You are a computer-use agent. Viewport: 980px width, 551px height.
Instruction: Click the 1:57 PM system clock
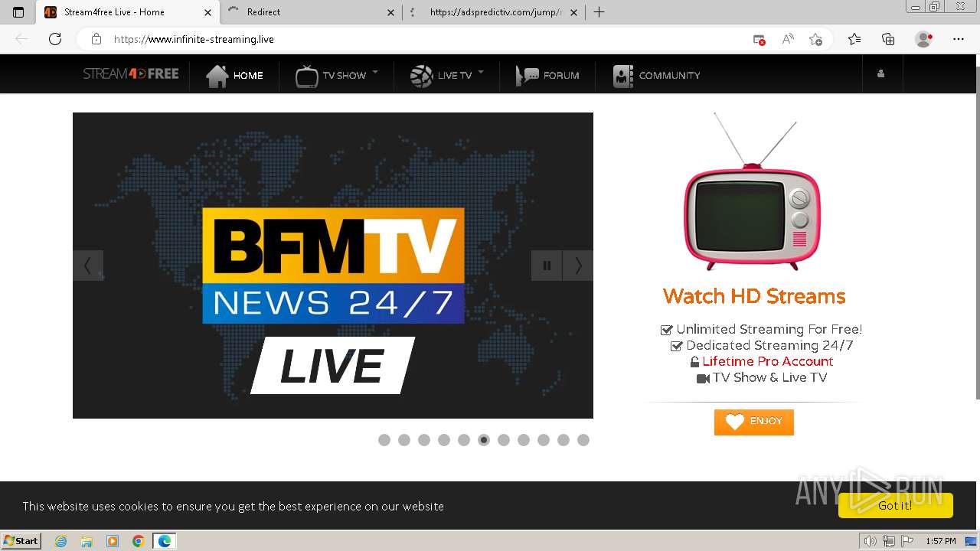pos(941,541)
